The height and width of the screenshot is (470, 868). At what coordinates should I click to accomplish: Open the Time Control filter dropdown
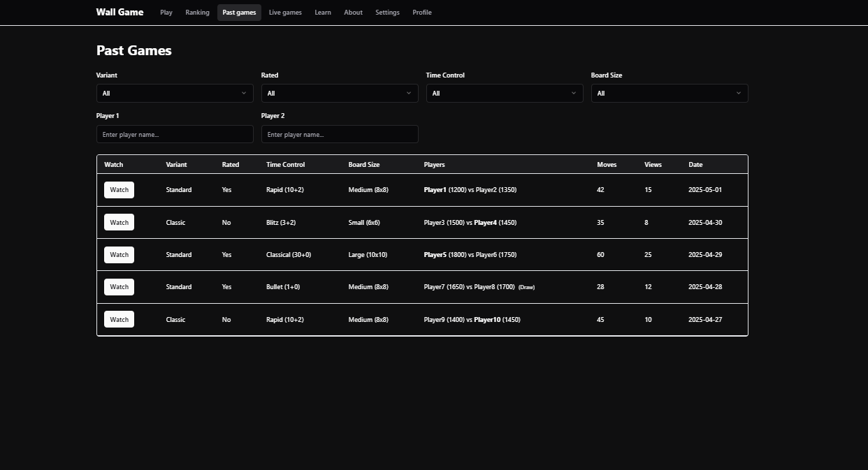(505, 93)
